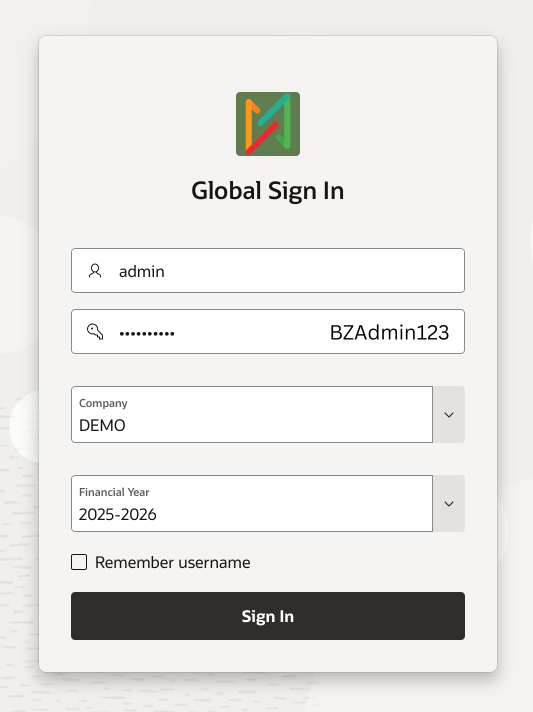
Task: Click the key icon in password field
Action: click(95, 331)
